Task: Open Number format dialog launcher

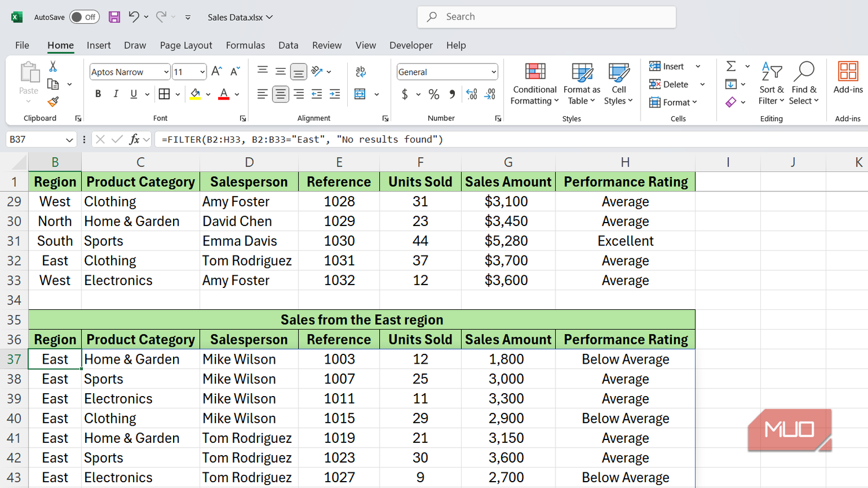Action: click(498, 119)
